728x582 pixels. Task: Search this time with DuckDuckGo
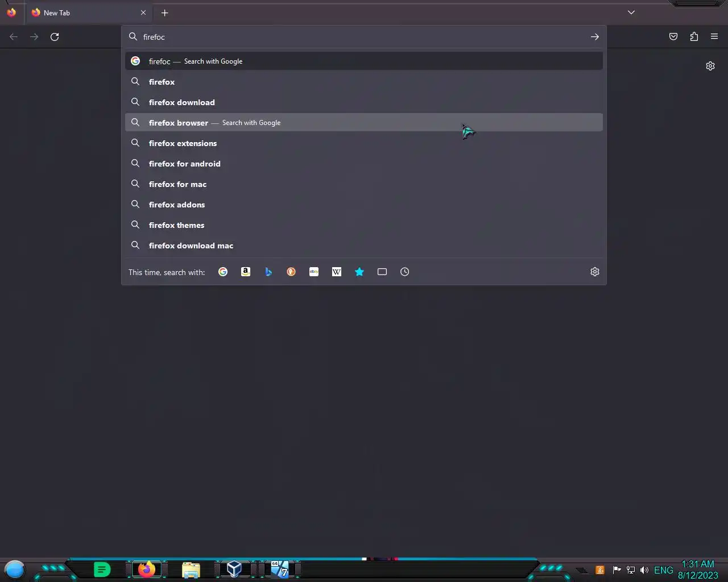click(291, 272)
